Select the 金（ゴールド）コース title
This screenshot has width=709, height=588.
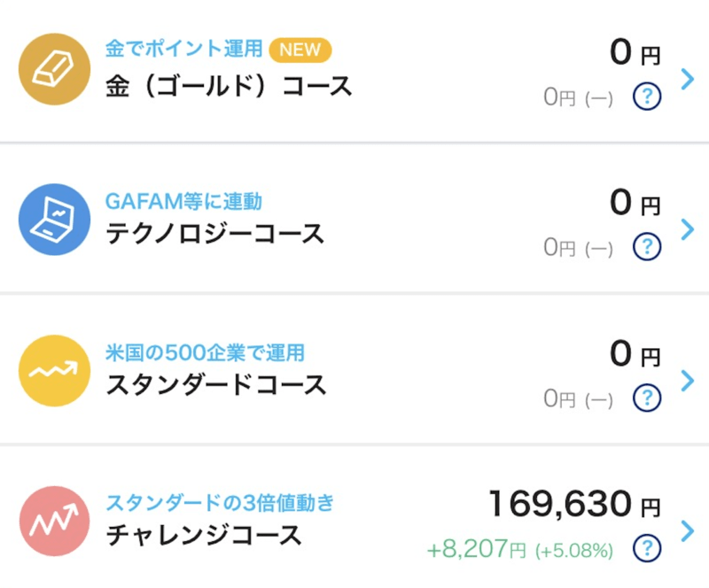229,86
